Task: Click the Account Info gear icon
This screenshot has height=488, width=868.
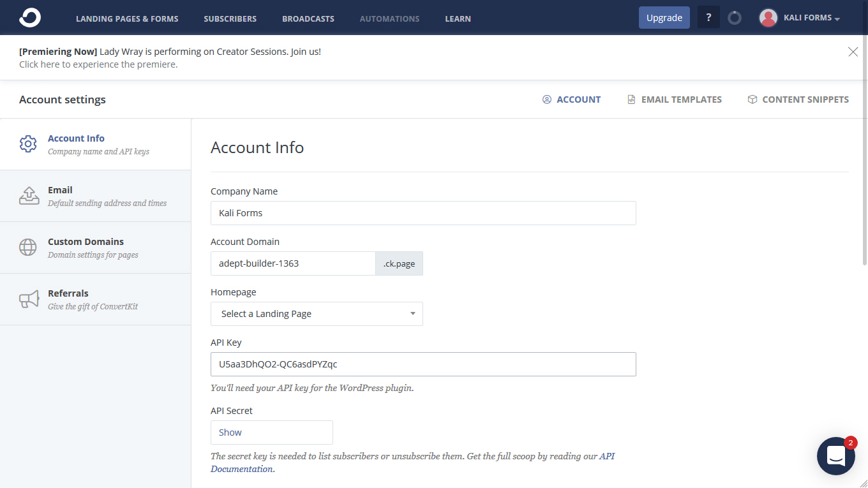Action: pos(28,144)
